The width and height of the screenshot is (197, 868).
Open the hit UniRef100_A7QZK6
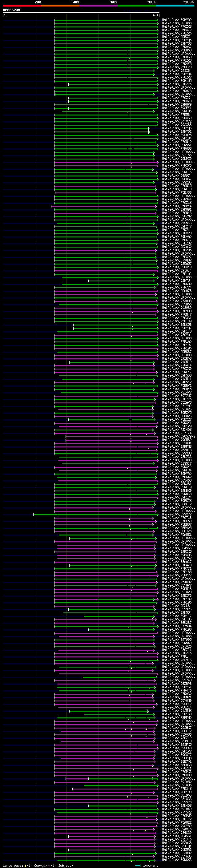click(x=177, y=26)
